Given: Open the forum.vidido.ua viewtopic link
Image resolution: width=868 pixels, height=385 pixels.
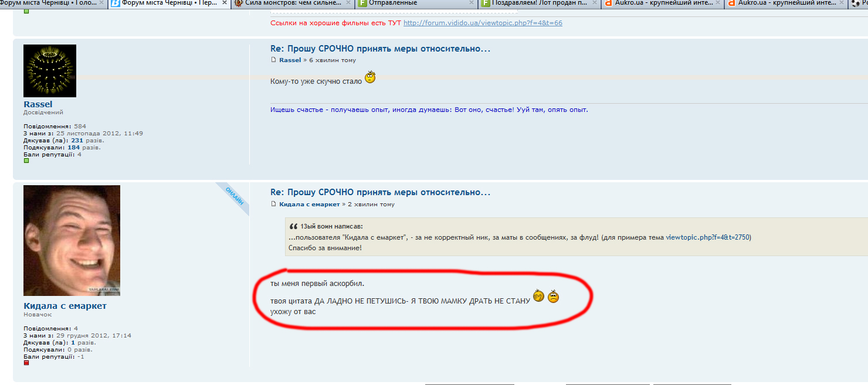Looking at the screenshot, I should [x=483, y=23].
